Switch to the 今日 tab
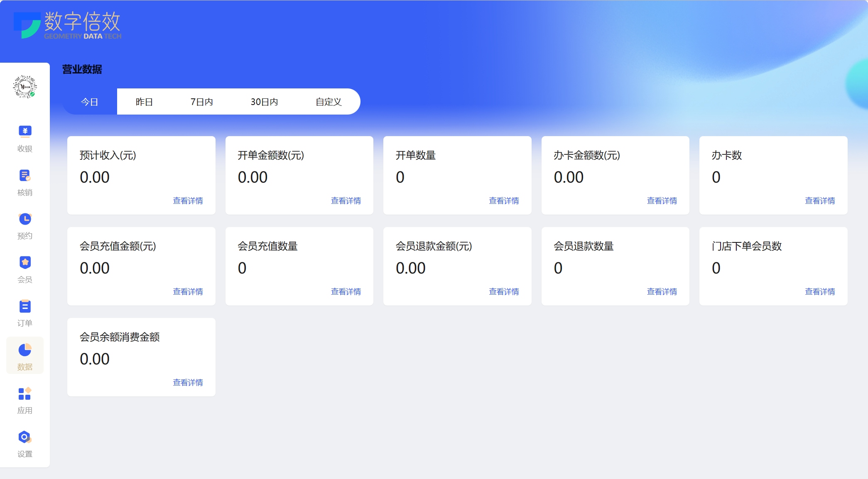 click(90, 102)
